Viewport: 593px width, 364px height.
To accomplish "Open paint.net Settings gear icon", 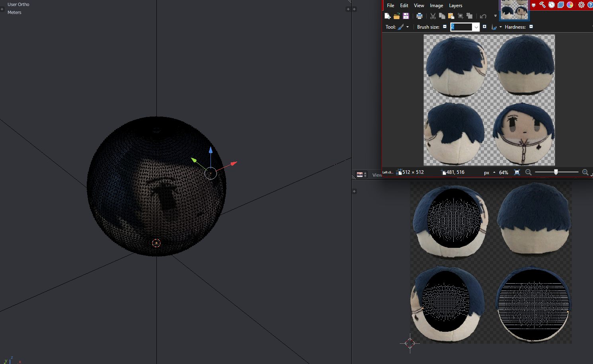I will point(581,5).
